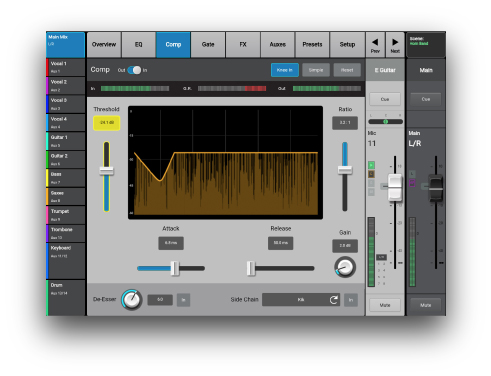
Task: Toggle the Comp Out/In switch
Action: pyautogui.click(x=134, y=70)
